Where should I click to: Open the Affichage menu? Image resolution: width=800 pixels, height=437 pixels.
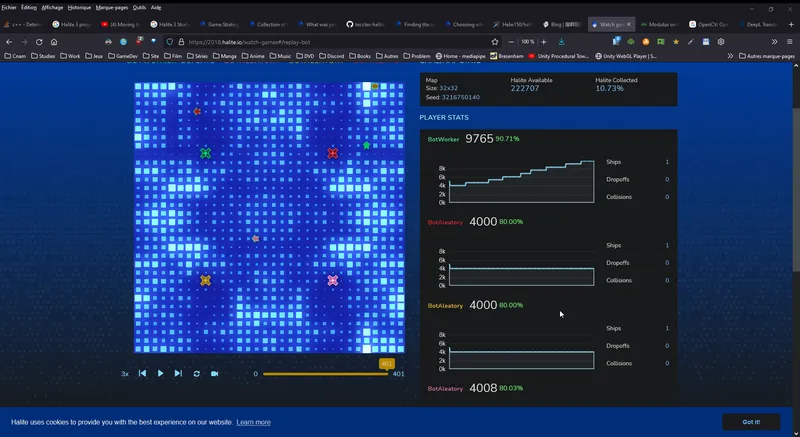[x=52, y=8]
